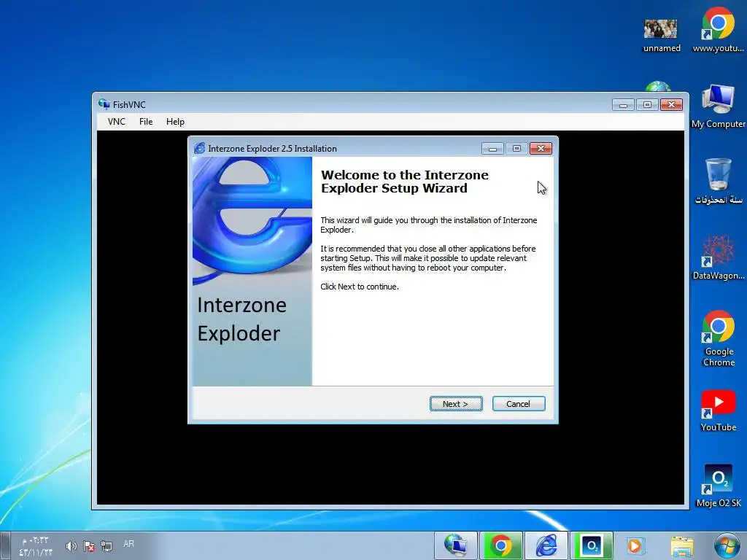Minimize the Interzone Exploder installer window
Image resolution: width=747 pixels, height=560 pixels.
tap(492, 149)
